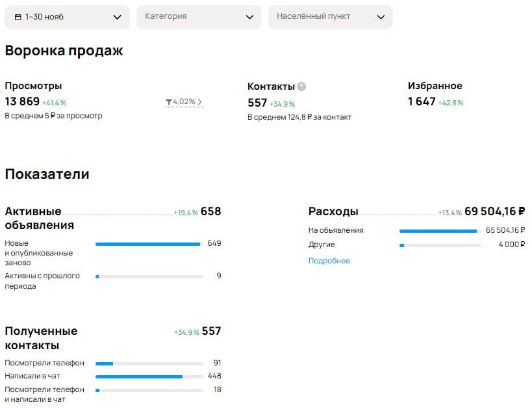Click the amount 4 000 ₽
This screenshot has width=532, height=409.
click(x=512, y=244)
